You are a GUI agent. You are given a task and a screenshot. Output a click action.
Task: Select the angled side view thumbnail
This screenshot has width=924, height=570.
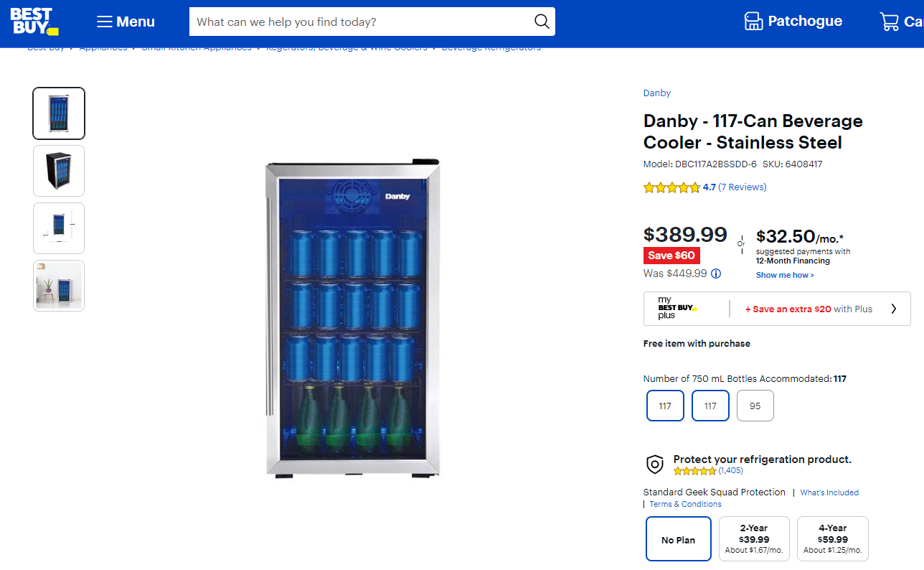(59, 171)
